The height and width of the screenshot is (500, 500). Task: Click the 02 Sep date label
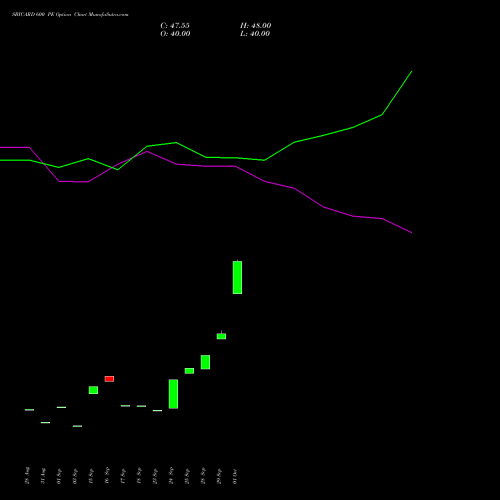[x=75, y=476]
